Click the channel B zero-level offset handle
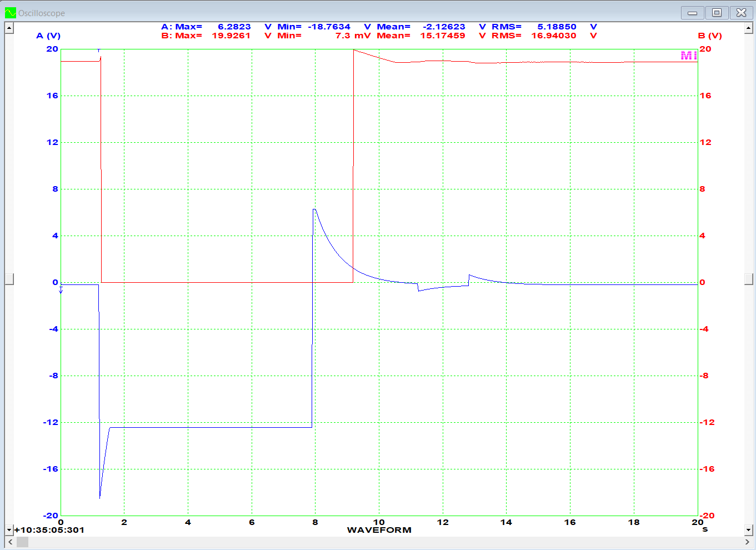This screenshot has height=550, width=756. (x=748, y=279)
